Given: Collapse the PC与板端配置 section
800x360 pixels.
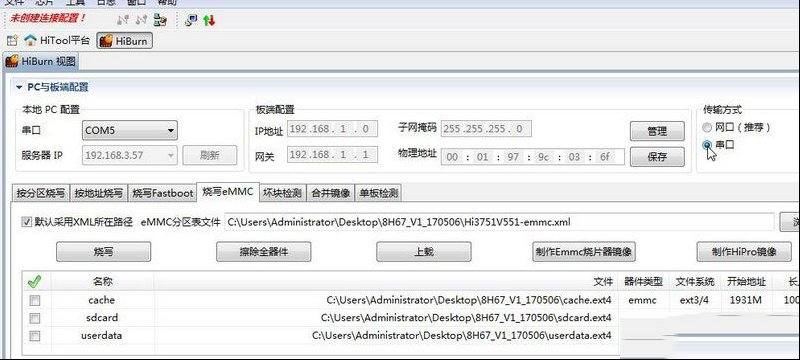Looking at the screenshot, I should pos(19,87).
